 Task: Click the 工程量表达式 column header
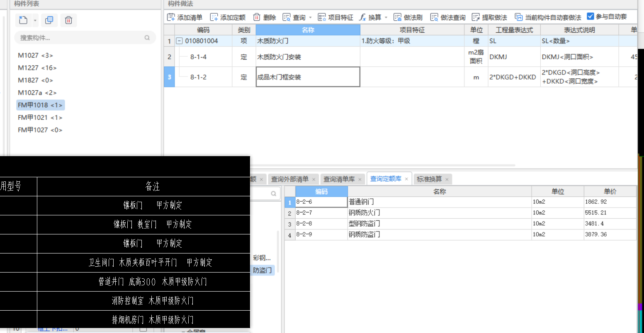514,30
